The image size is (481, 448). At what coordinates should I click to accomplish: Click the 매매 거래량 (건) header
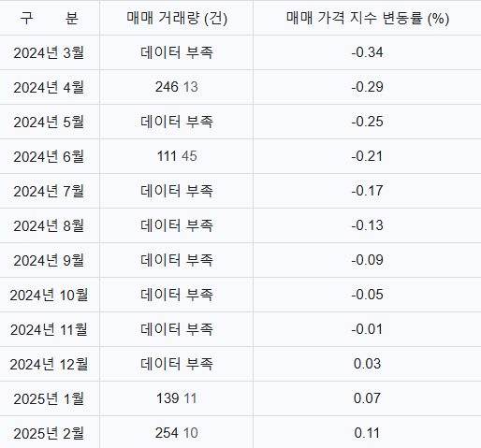pos(177,18)
